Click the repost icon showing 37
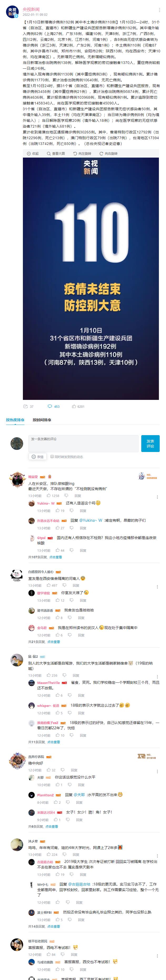Viewport: 166px width, 980px height. click(29, 406)
